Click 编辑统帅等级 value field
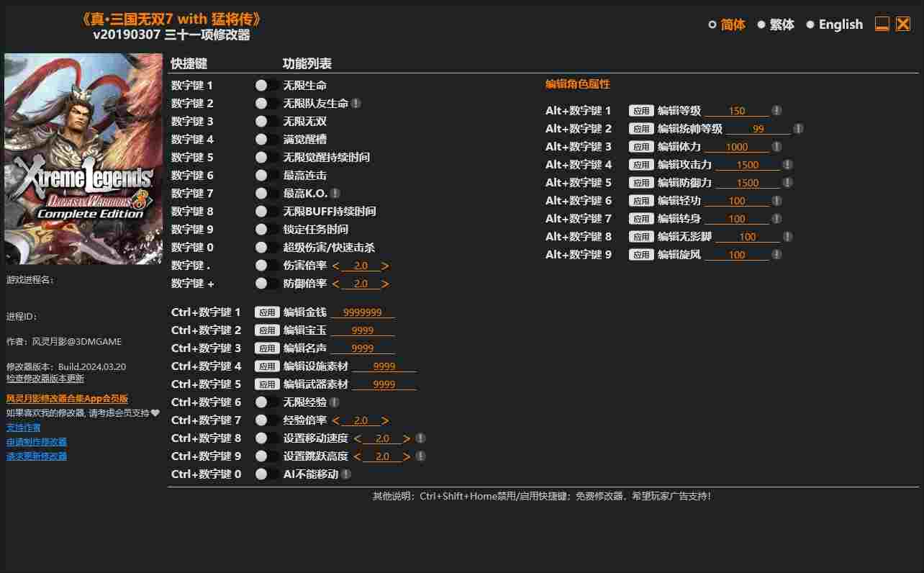This screenshot has height=573, width=924. pyautogui.click(x=758, y=129)
